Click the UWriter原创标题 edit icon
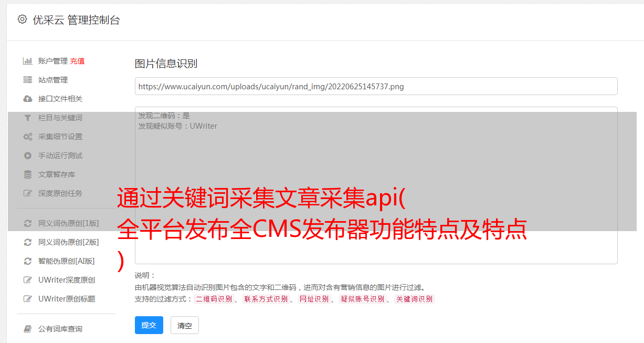This screenshot has height=343, width=644. 28,299
